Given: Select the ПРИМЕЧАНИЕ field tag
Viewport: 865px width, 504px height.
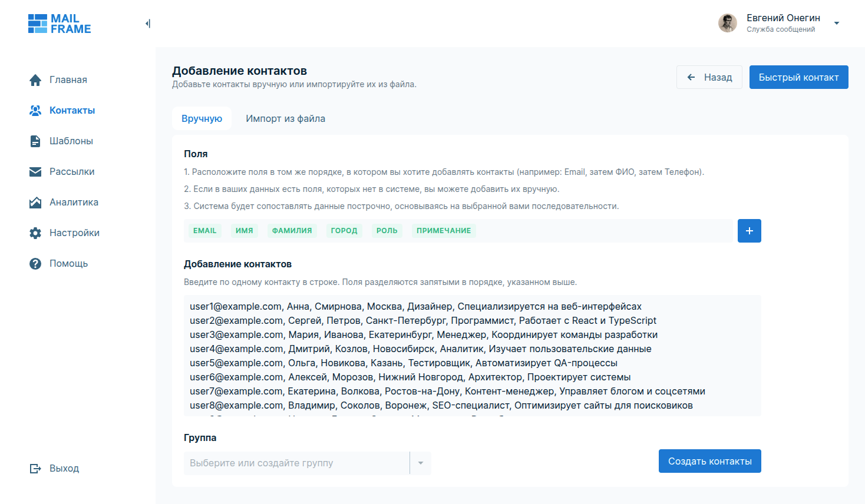Looking at the screenshot, I should (444, 231).
